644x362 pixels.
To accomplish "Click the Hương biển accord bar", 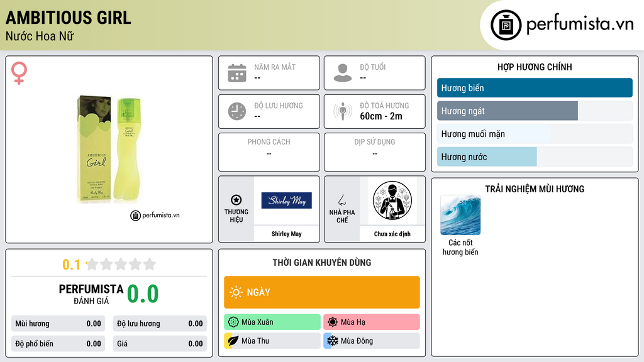I will [x=535, y=88].
